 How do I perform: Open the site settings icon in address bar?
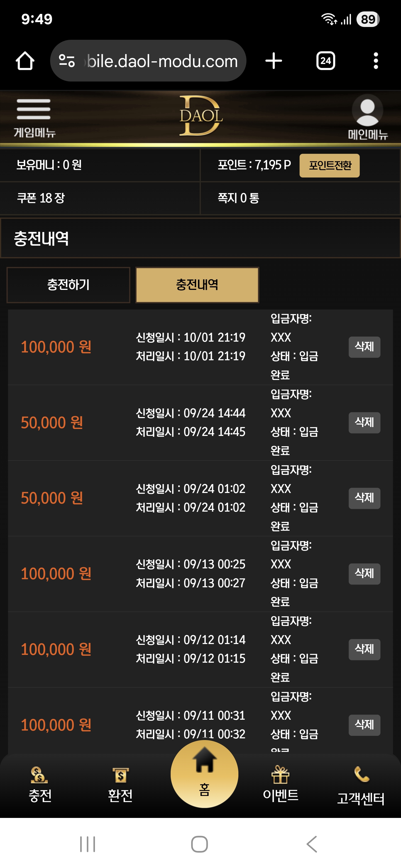point(67,61)
